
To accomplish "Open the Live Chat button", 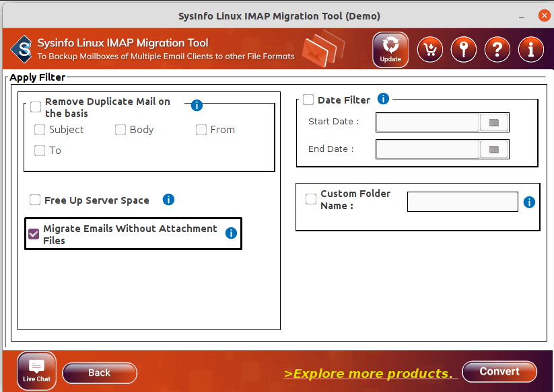I will coord(36,371).
